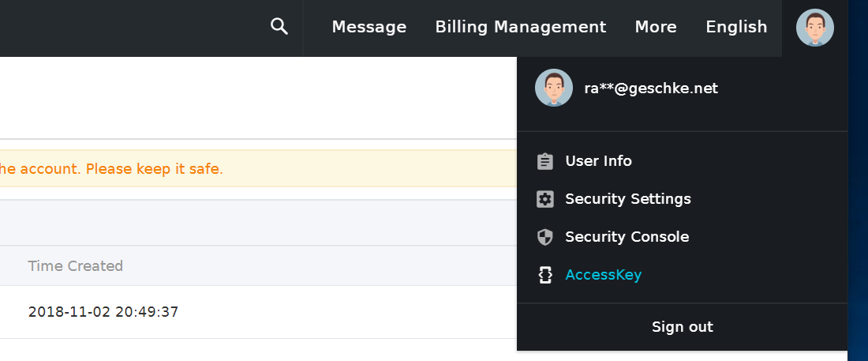This screenshot has width=868, height=361.
Task: Click Sign out
Action: tap(683, 326)
